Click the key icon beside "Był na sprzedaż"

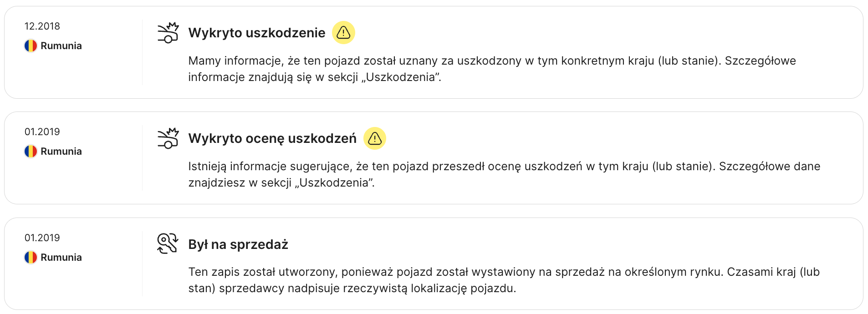click(168, 244)
